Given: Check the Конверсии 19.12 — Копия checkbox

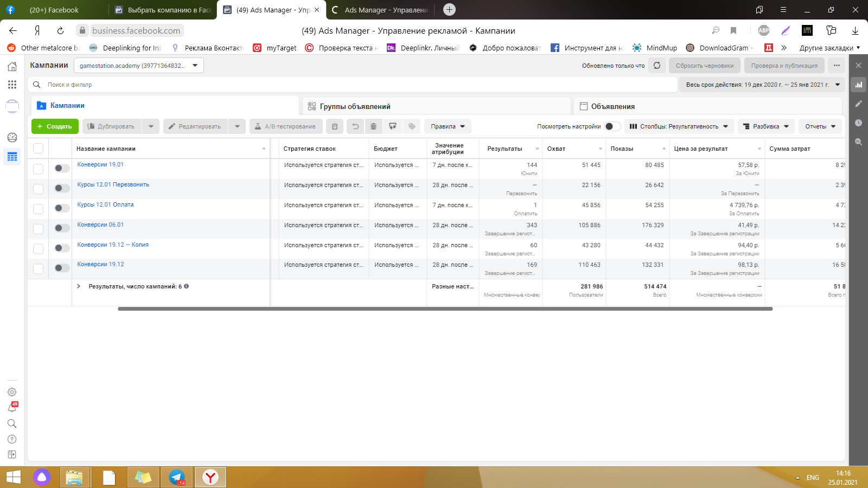Looking at the screenshot, I should pos(38,248).
